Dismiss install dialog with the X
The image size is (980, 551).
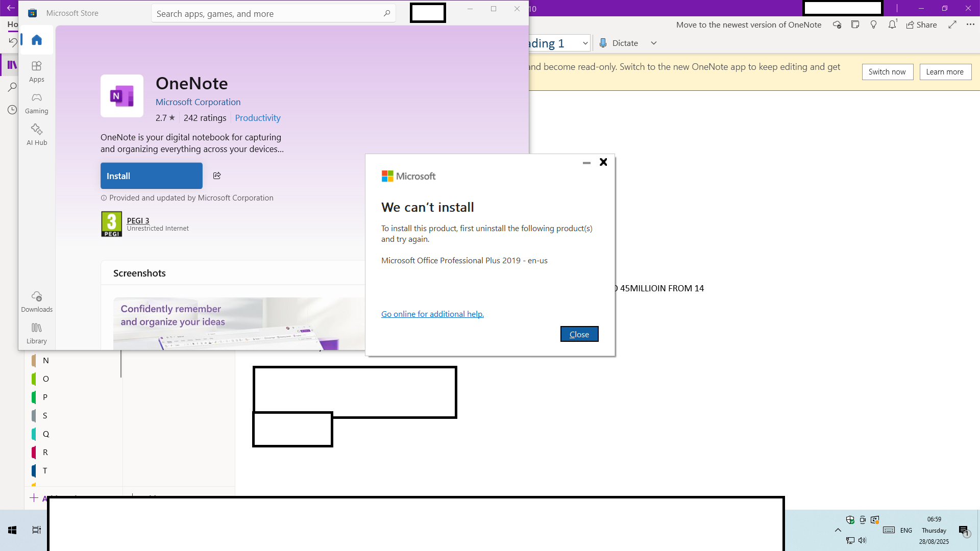(x=603, y=162)
